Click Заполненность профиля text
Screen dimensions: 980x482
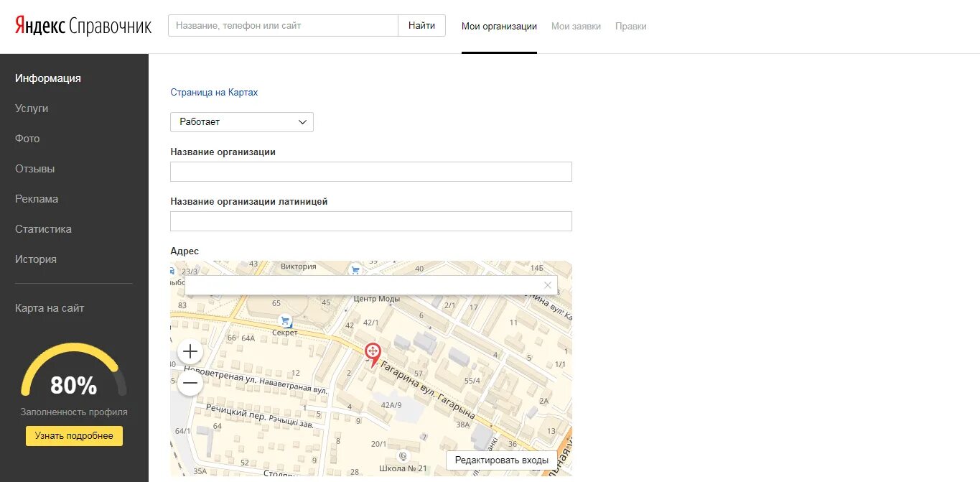(74, 412)
